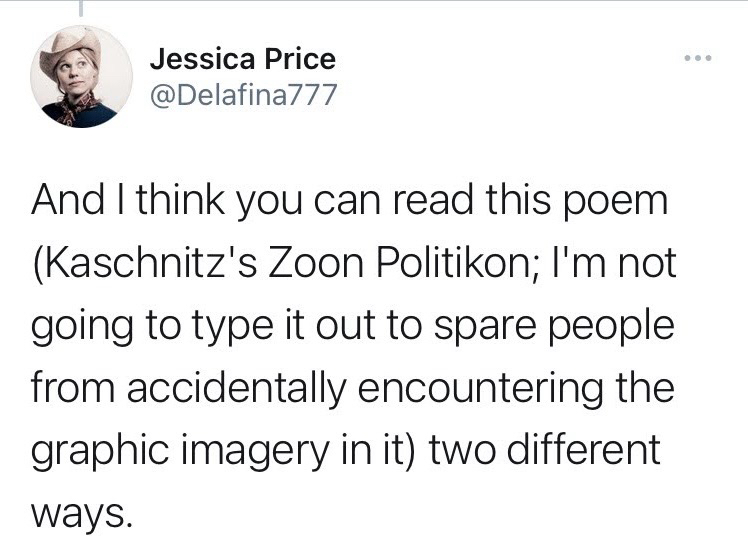
Task: Click the phrase "two different"
Action: pos(546,450)
